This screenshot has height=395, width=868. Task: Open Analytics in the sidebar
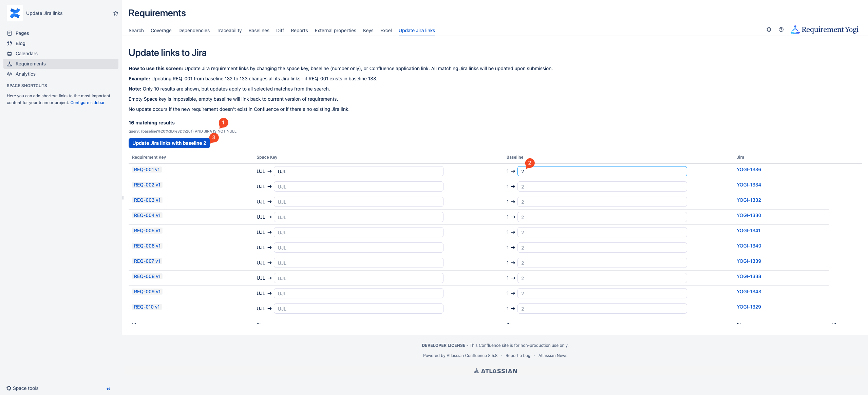tap(25, 74)
